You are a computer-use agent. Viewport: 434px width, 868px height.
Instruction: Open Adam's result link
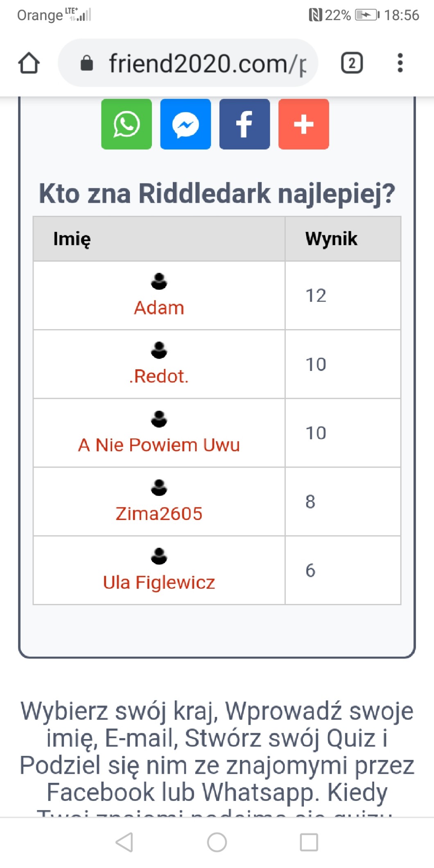pos(159,308)
